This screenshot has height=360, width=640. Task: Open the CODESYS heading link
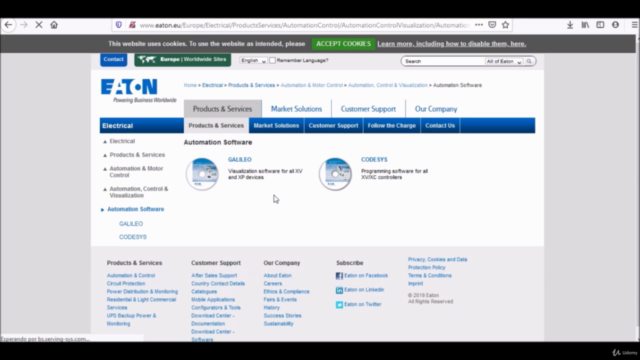[374, 160]
